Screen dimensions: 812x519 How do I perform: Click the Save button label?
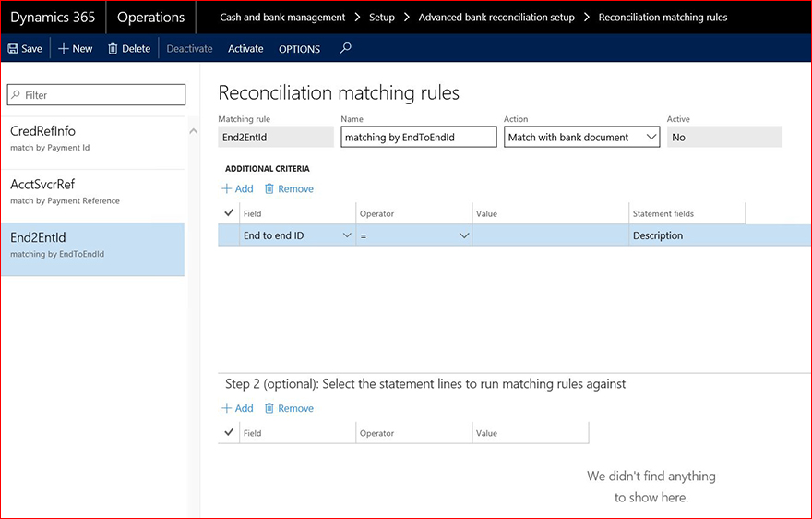(31, 49)
